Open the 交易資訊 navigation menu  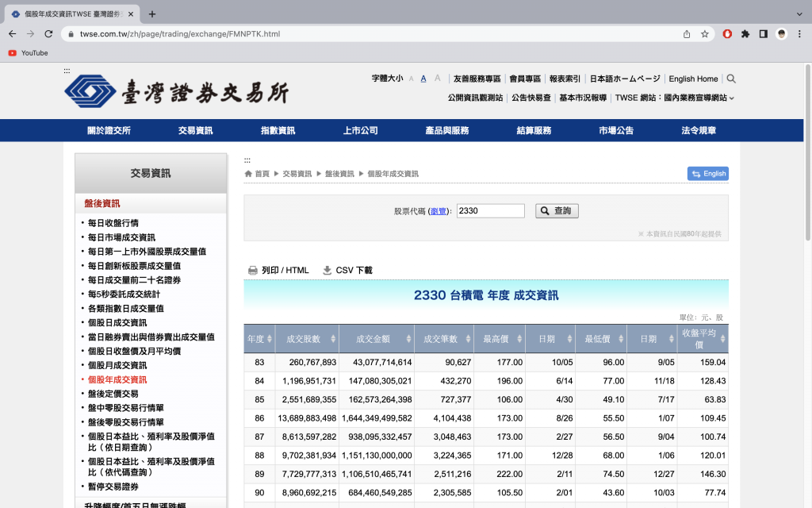pyautogui.click(x=195, y=131)
